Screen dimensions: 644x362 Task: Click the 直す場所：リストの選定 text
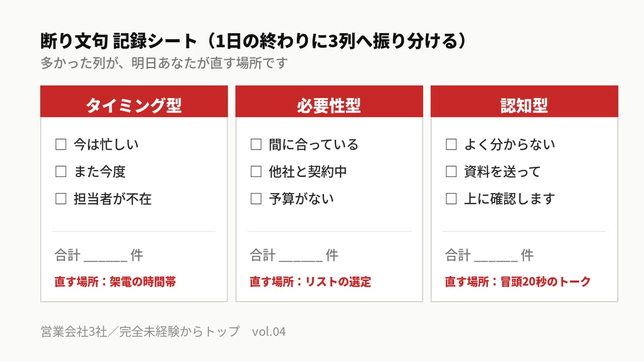tap(310, 282)
